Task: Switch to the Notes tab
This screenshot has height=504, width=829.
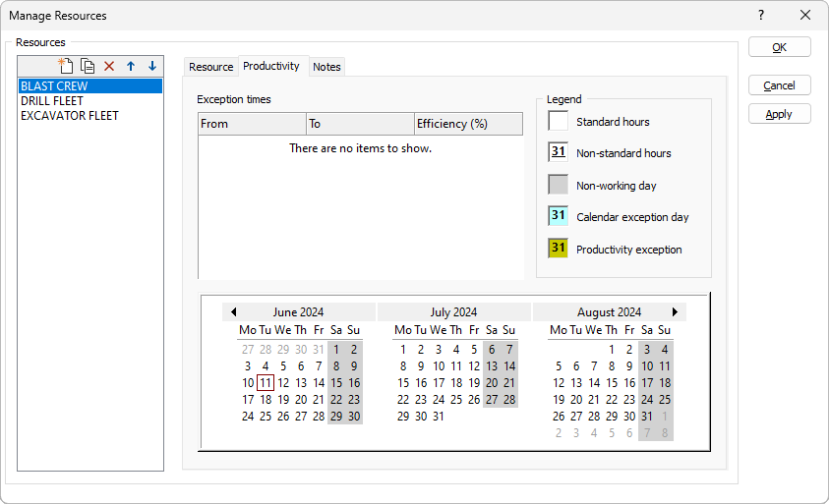Action: [326, 67]
